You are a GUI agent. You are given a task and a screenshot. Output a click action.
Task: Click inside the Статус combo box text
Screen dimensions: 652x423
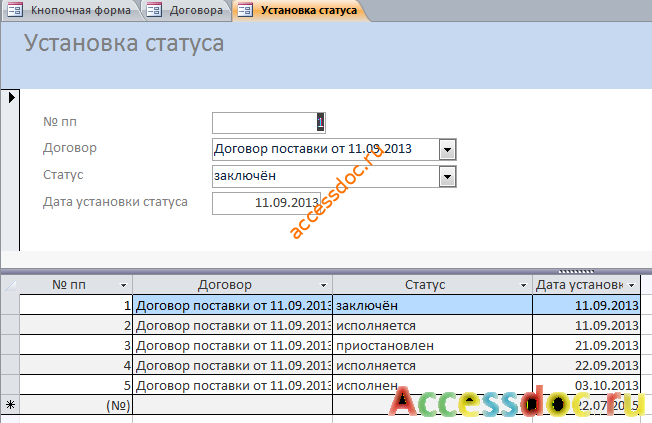(326, 176)
